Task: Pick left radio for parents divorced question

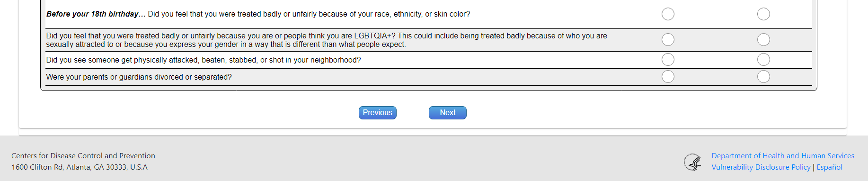Action: pos(668,77)
